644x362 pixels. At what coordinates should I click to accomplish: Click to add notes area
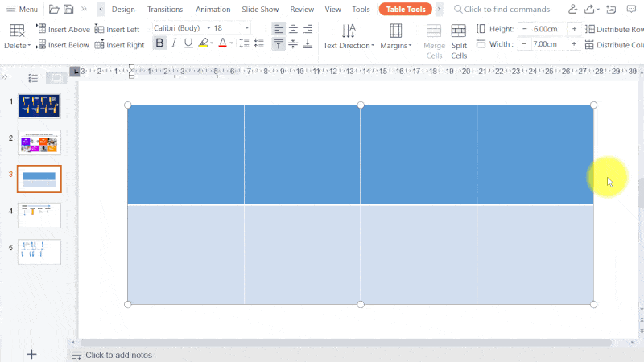pos(118,355)
